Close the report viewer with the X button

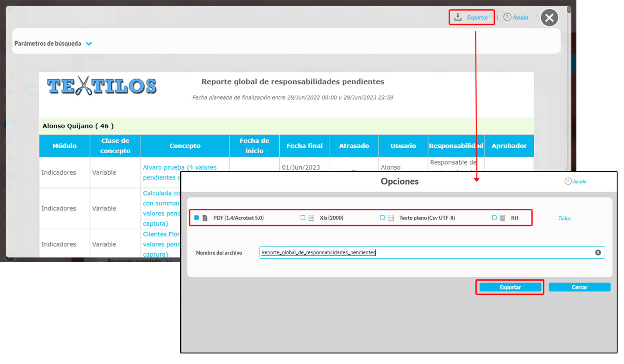tap(549, 18)
